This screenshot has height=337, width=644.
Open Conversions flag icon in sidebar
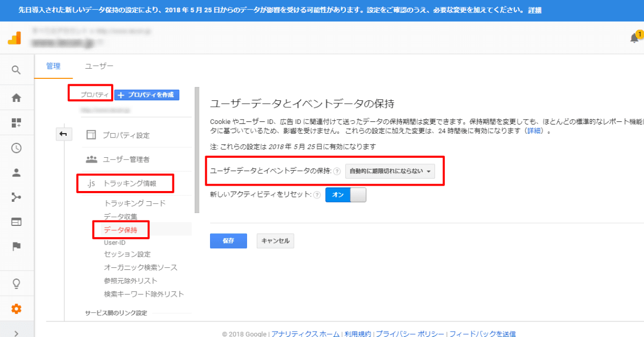tap(16, 246)
